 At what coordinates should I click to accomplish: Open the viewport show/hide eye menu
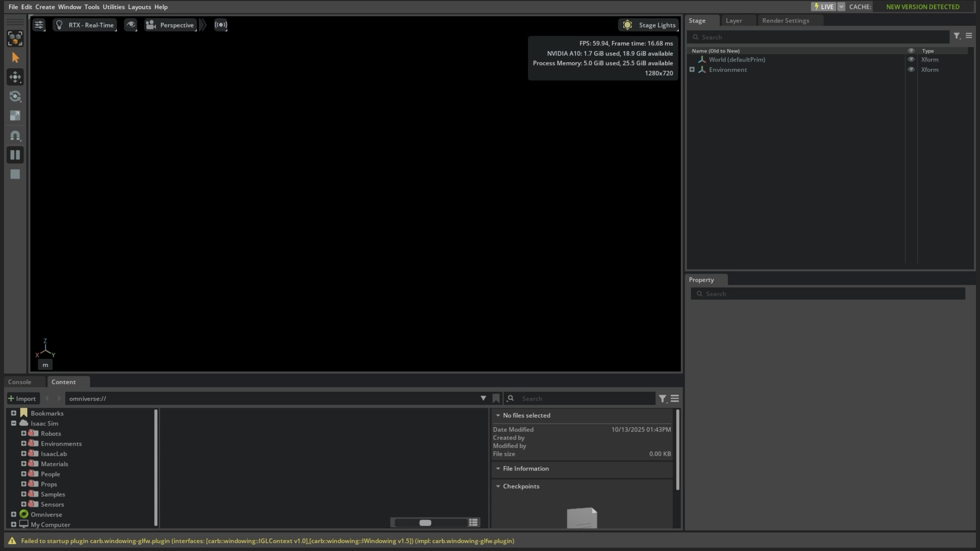click(x=131, y=25)
